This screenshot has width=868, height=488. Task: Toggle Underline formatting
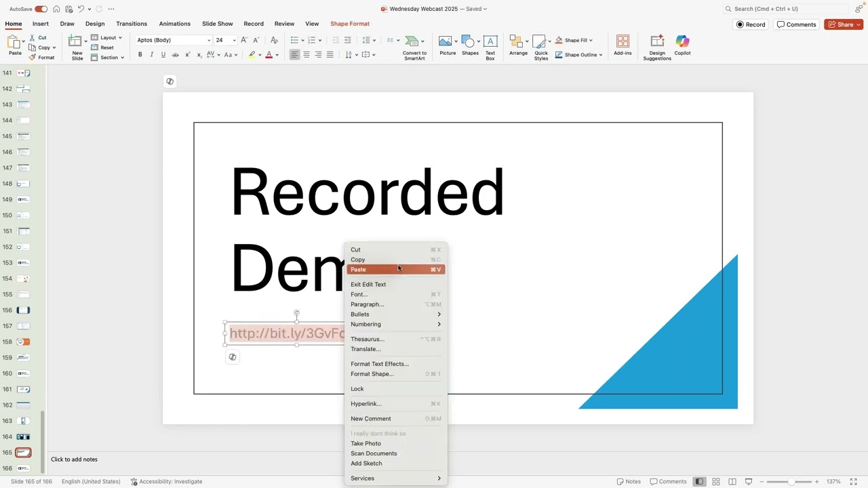[163, 55]
